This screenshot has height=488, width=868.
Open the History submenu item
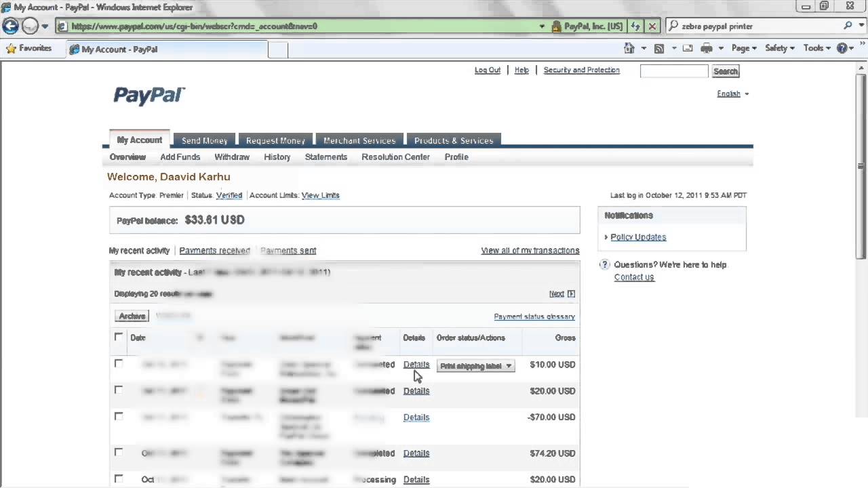point(277,157)
